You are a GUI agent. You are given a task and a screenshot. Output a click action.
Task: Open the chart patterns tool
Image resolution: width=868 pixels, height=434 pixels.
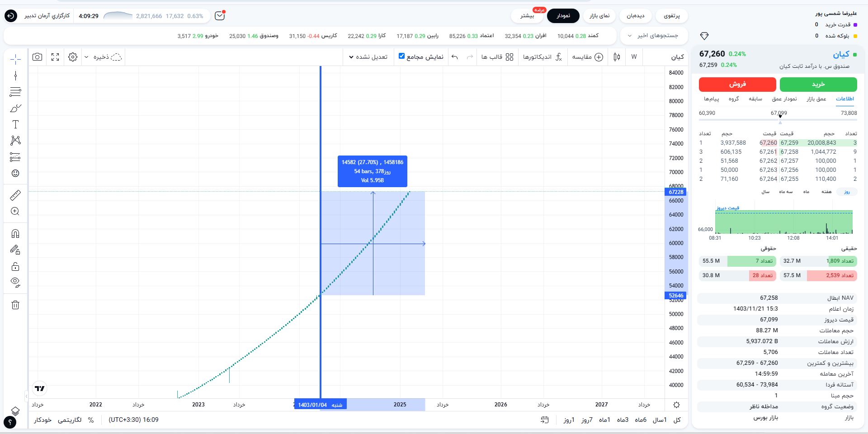pos(15,141)
